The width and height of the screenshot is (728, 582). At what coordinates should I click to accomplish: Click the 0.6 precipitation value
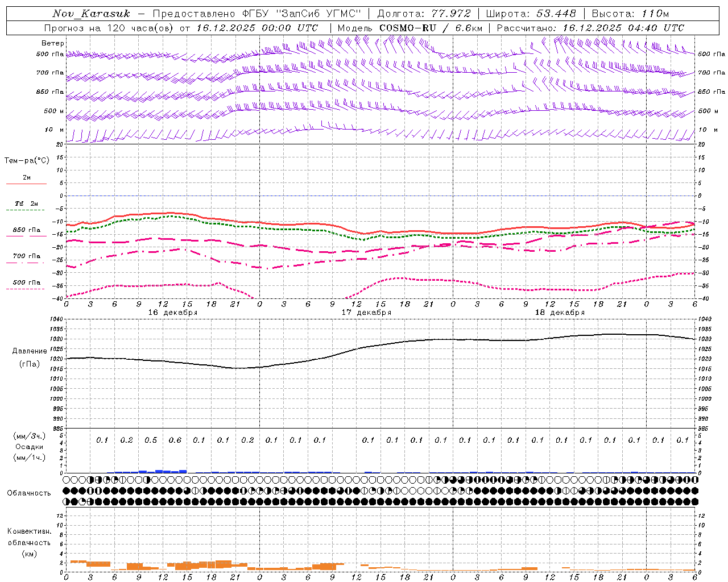tap(175, 440)
